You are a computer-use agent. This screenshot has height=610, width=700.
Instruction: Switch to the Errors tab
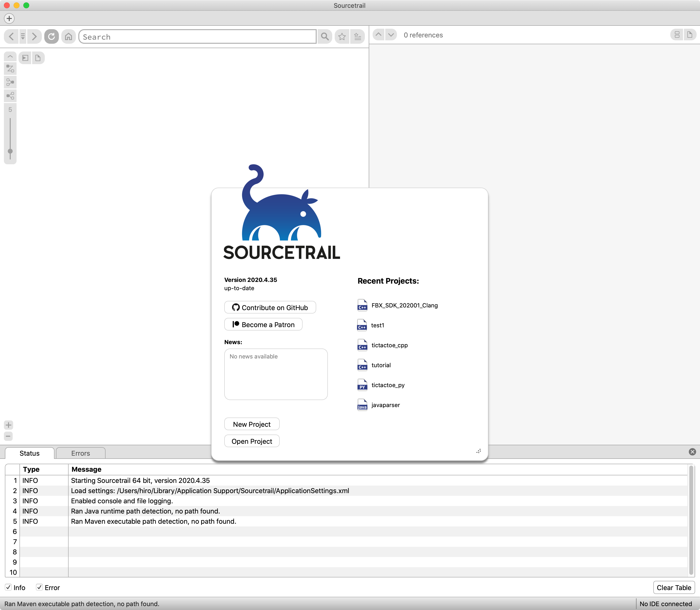coord(81,453)
